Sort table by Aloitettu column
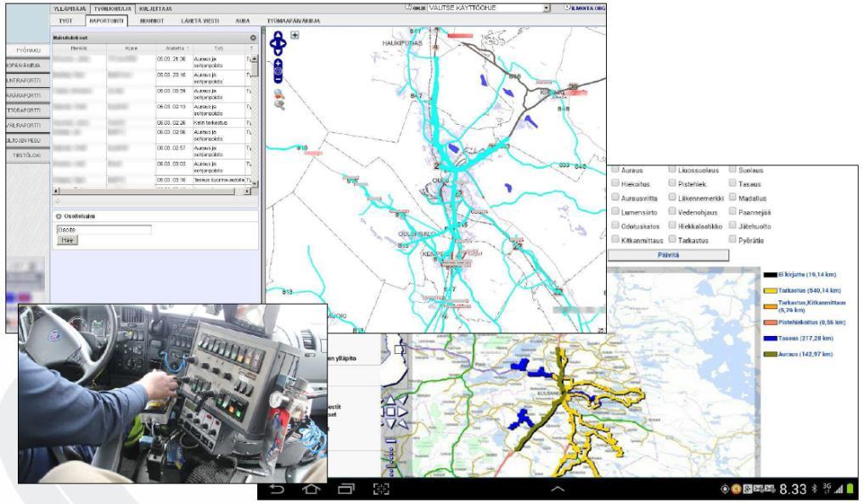The width and height of the screenshot is (864, 504). 175,48
